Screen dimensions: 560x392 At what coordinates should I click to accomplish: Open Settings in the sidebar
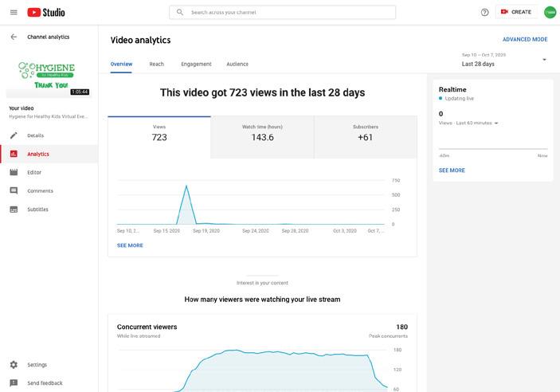(x=49, y=364)
